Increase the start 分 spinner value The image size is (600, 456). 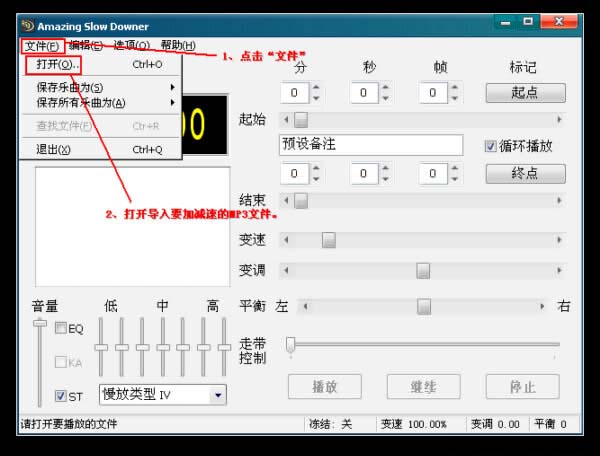click(x=316, y=88)
